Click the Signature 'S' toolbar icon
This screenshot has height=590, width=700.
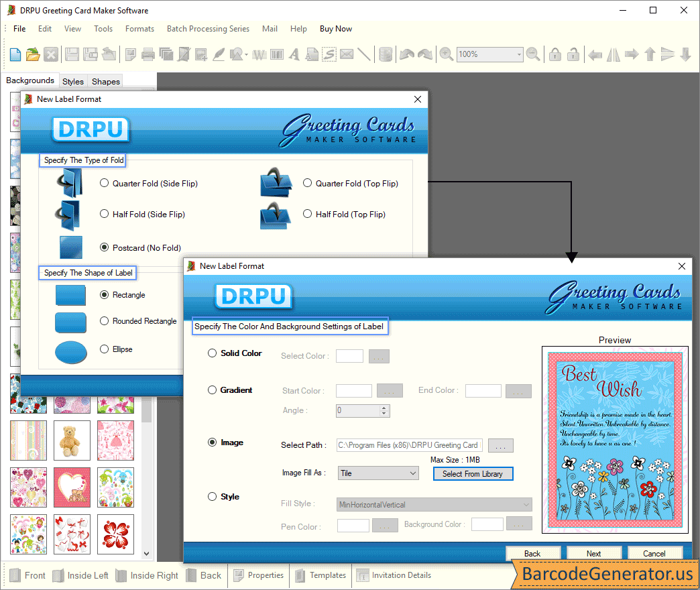pyautogui.click(x=329, y=54)
